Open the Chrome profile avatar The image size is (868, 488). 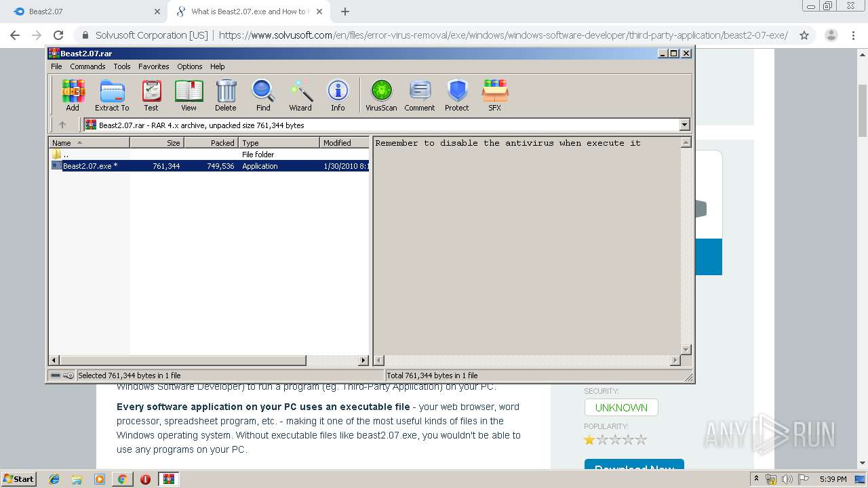[x=831, y=35]
